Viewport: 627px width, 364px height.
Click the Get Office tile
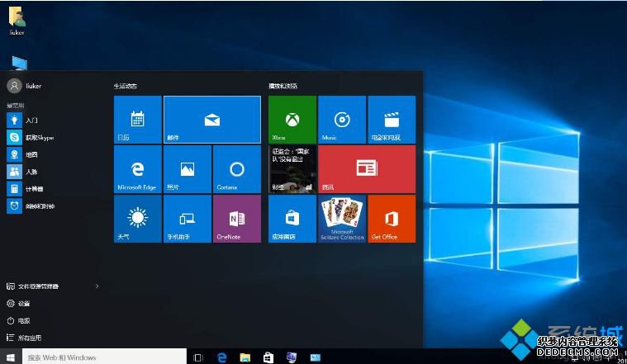tap(392, 219)
